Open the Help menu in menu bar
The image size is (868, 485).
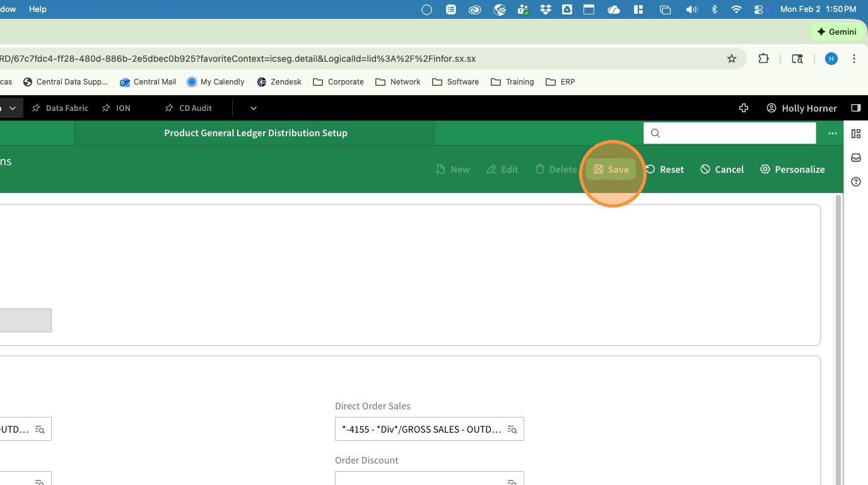tap(38, 9)
